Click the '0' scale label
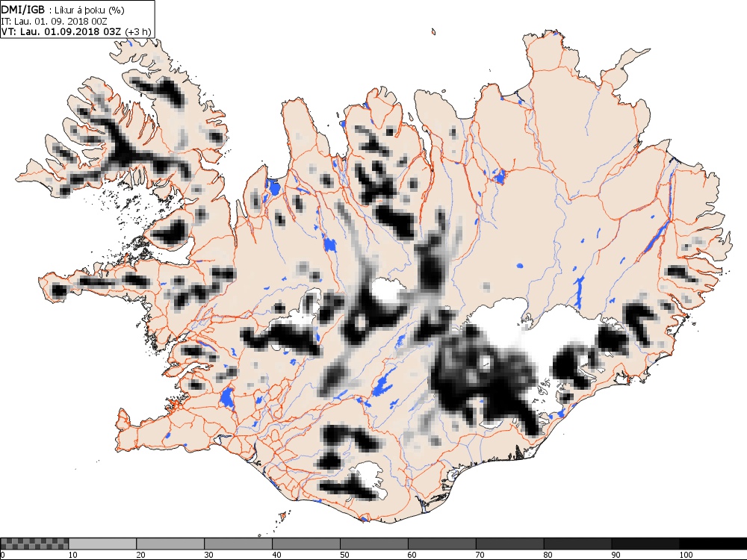The height and width of the screenshot is (560, 747). coord(2,555)
